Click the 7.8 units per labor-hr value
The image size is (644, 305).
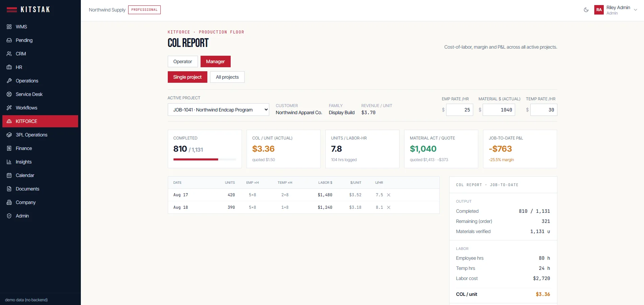(337, 149)
